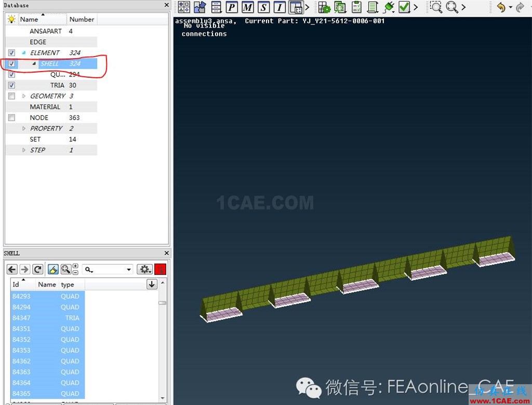Refresh the SHELL list
Image resolution: width=532 pixels, height=405 pixels.
(37, 269)
